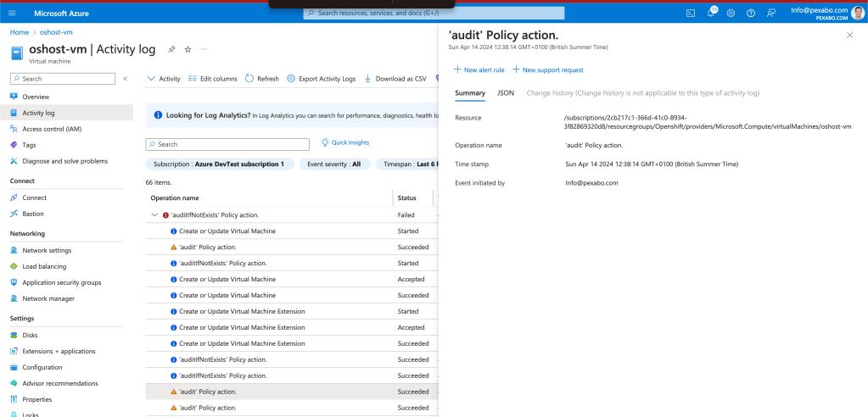Viewport: 868px width, 417px height.
Task: Open Create or Update Virtual Machine Extension Accepted row
Action: click(x=292, y=327)
